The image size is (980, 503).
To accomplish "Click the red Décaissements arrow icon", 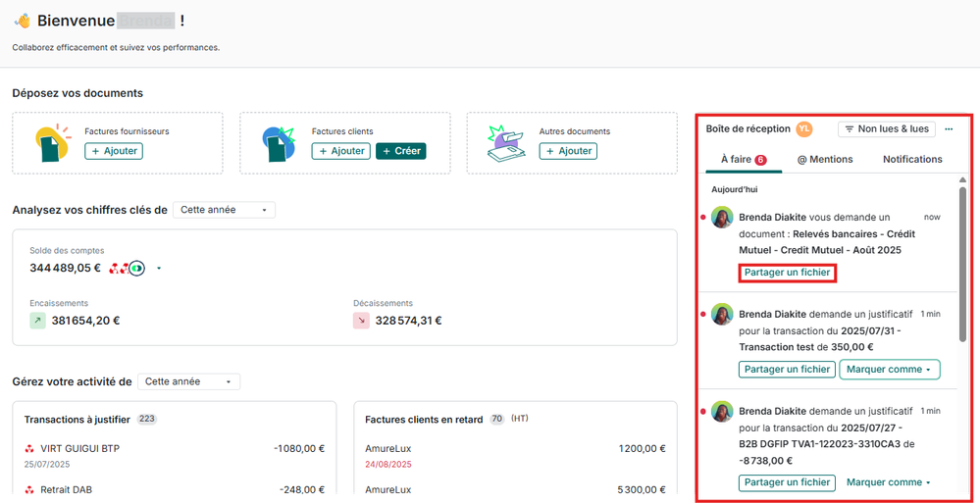I will coord(361,321).
